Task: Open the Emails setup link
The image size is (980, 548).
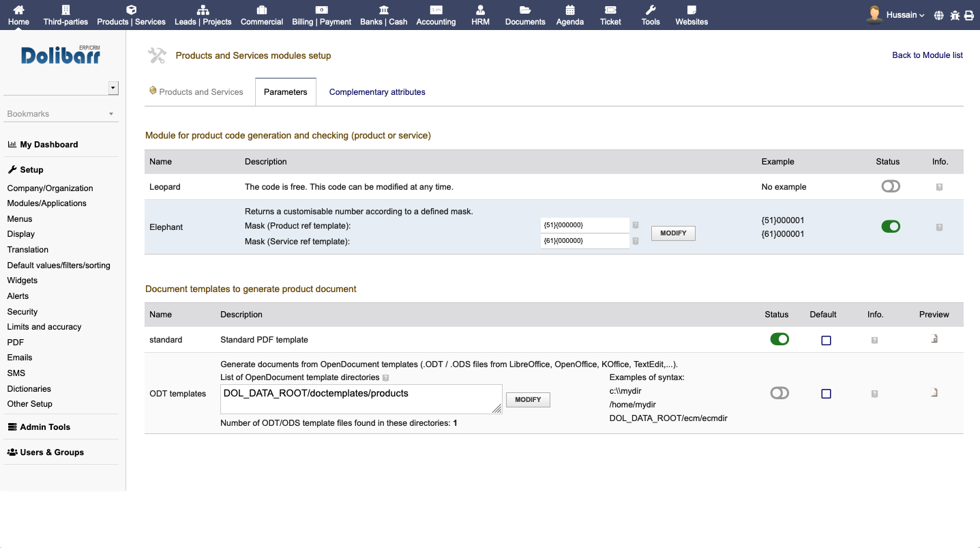Action: point(20,358)
